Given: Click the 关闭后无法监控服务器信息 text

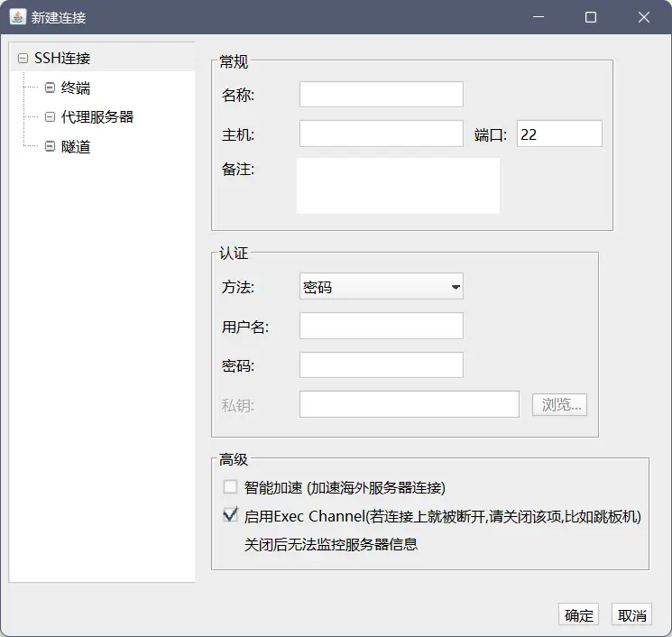Looking at the screenshot, I should coord(331,544).
